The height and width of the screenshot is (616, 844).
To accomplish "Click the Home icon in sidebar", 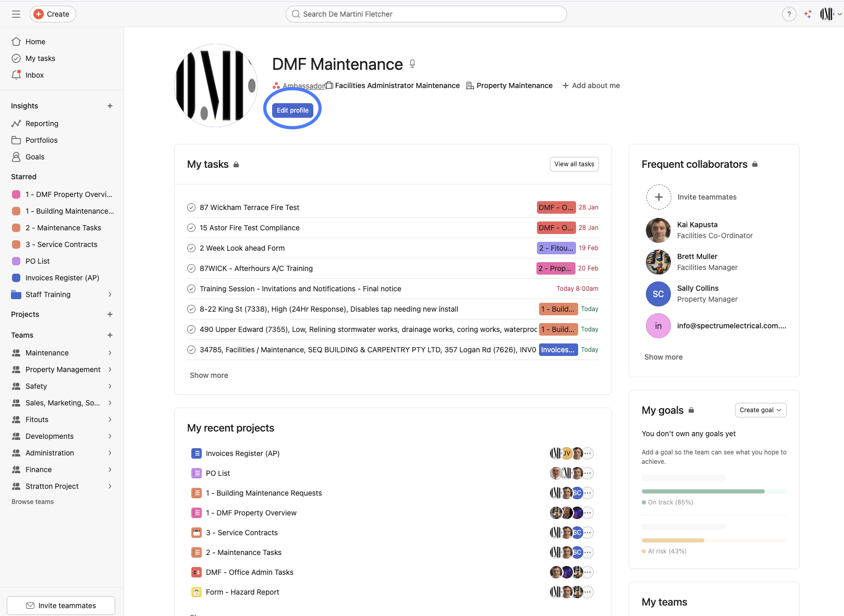I will point(16,42).
